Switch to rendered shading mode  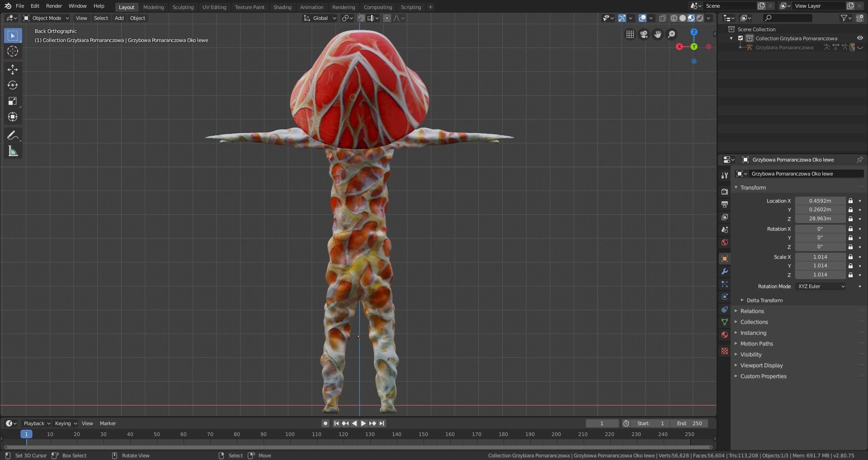tap(700, 18)
